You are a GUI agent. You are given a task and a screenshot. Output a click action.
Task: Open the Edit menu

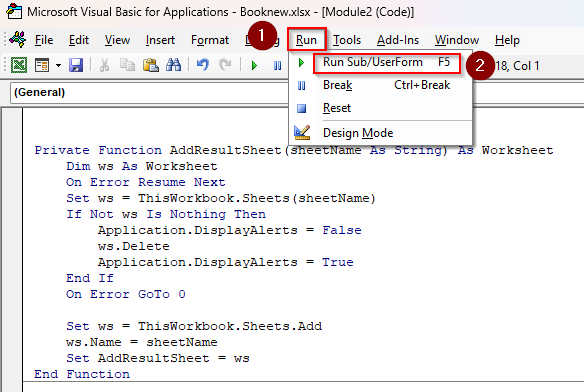point(79,39)
